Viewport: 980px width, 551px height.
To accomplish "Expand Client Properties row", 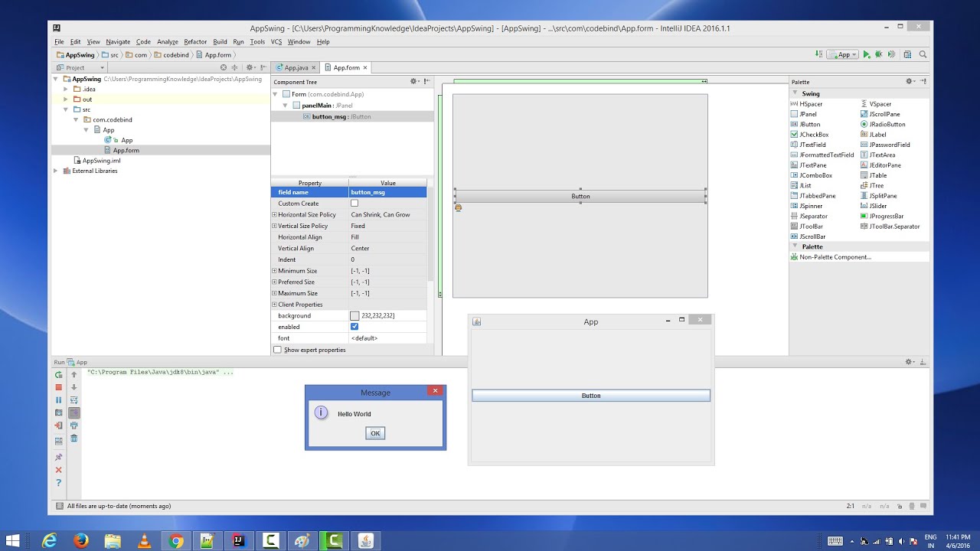I will (x=274, y=305).
